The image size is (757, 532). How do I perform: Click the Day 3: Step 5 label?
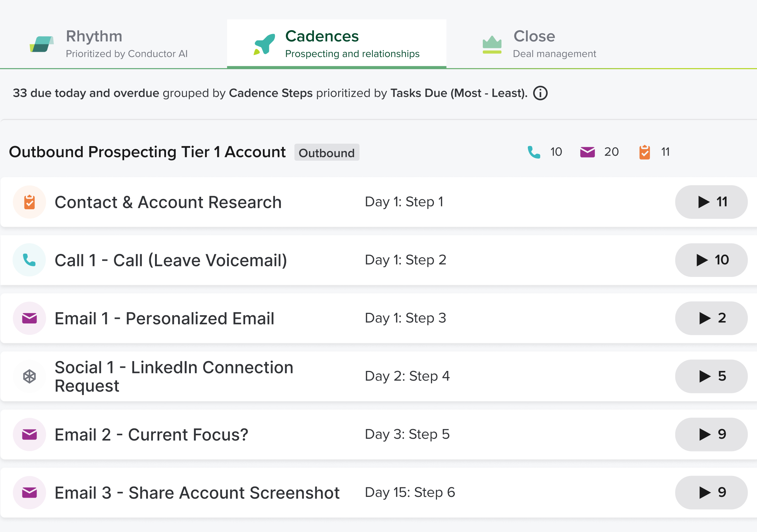coord(408,434)
